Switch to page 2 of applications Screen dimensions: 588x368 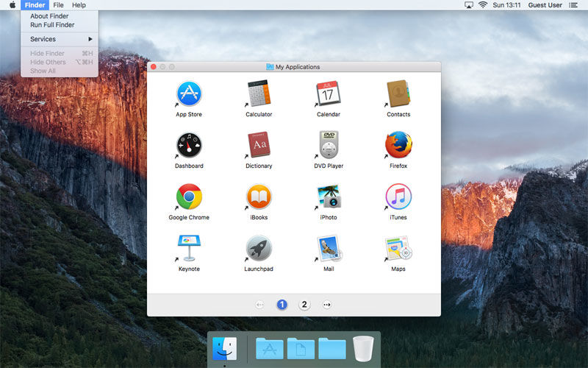tap(304, 305)
